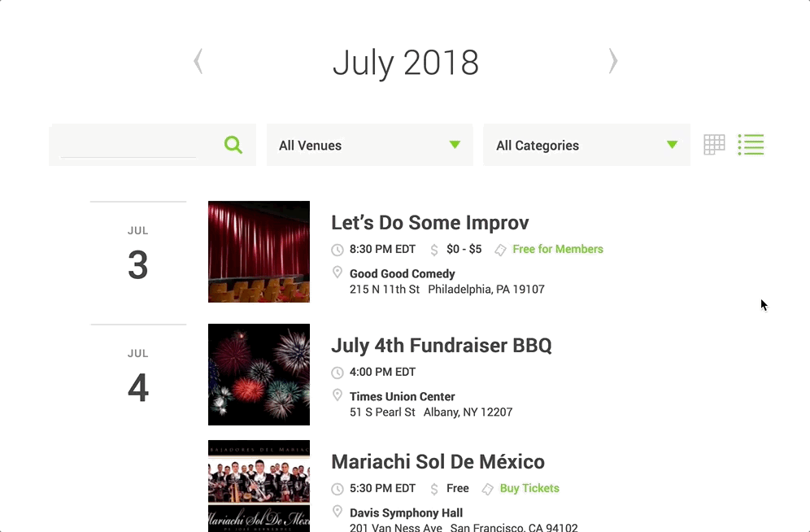
Task: Click the ticket icon beside Free for Members
Action: [x=501, y=250]
